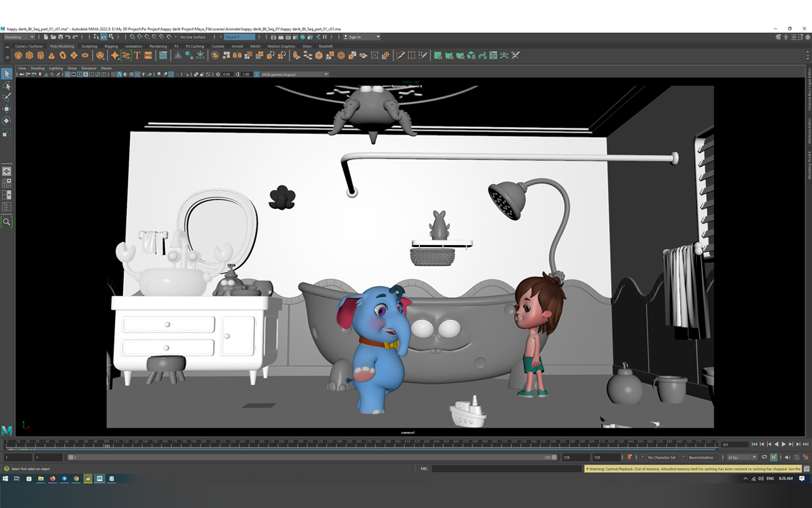Image resolution: width=812 pixels, height=508 pixels.
Task: Click the Sign In button
Action: pos(360,37)
